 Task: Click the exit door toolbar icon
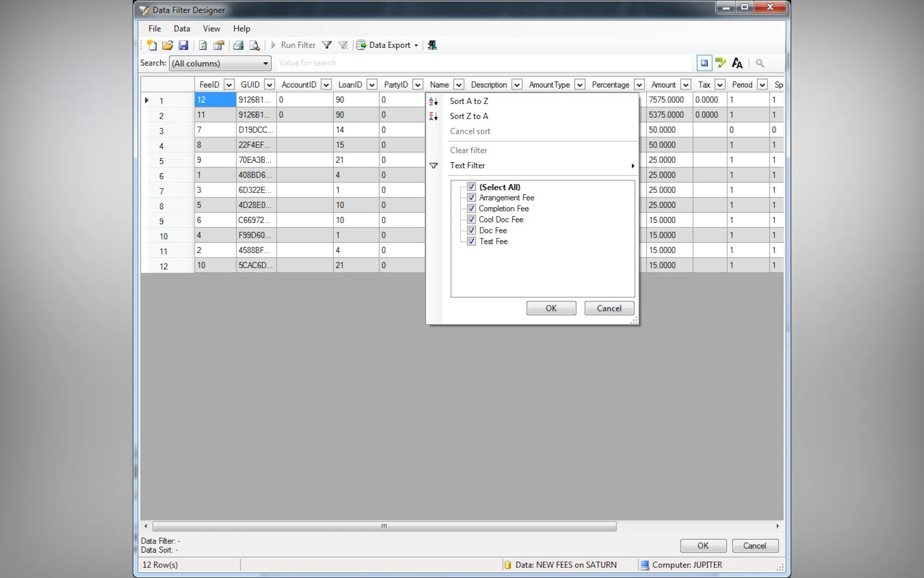pyautogui.click(x=432, y=45)
